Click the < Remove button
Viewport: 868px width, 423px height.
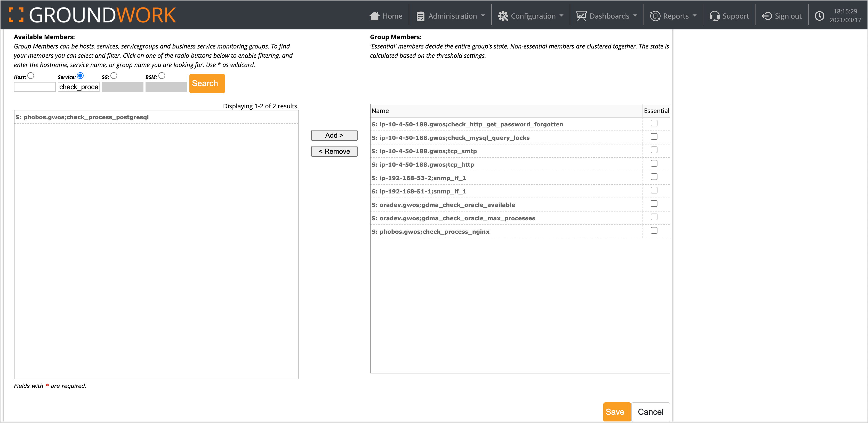point(334,152)
